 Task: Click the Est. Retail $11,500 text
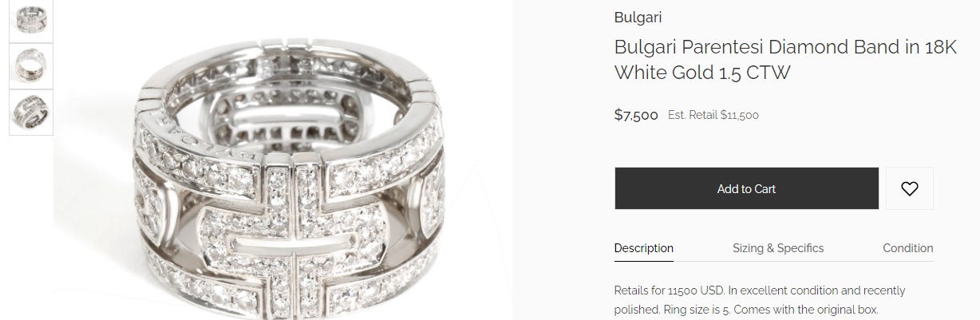pos(713,115)
